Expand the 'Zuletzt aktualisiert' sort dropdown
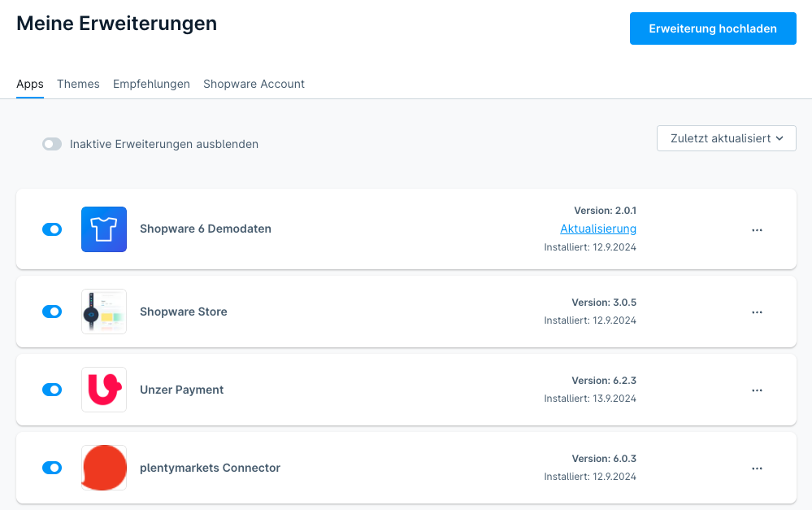Image resolution: width=812 pixels, height=510 pixels. coord(726,138)
